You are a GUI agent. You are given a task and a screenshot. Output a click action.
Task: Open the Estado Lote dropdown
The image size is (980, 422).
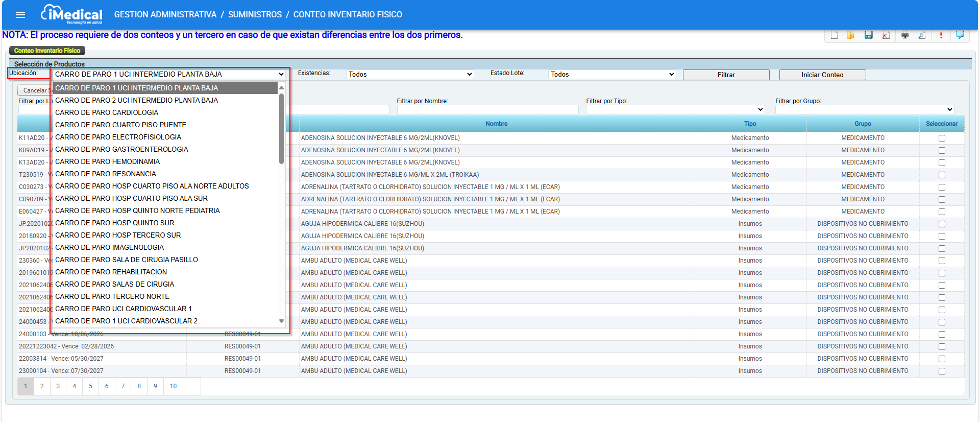pos(612,75)
